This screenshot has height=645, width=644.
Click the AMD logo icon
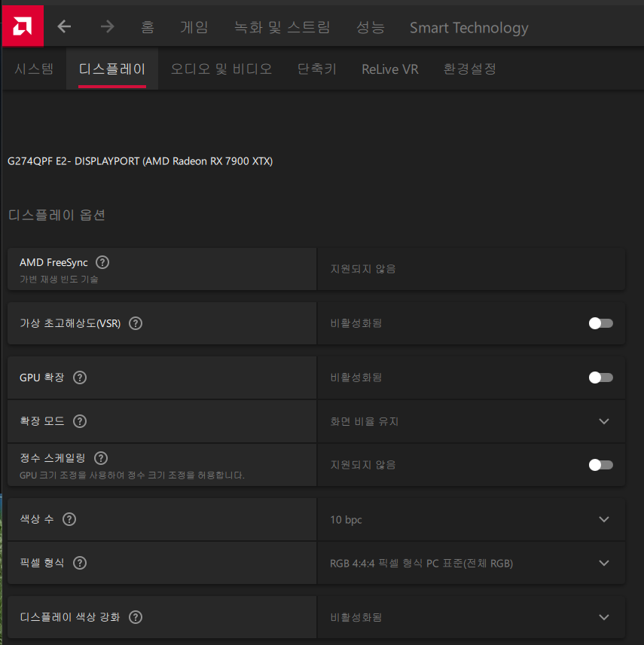click(x=23, y=26)
